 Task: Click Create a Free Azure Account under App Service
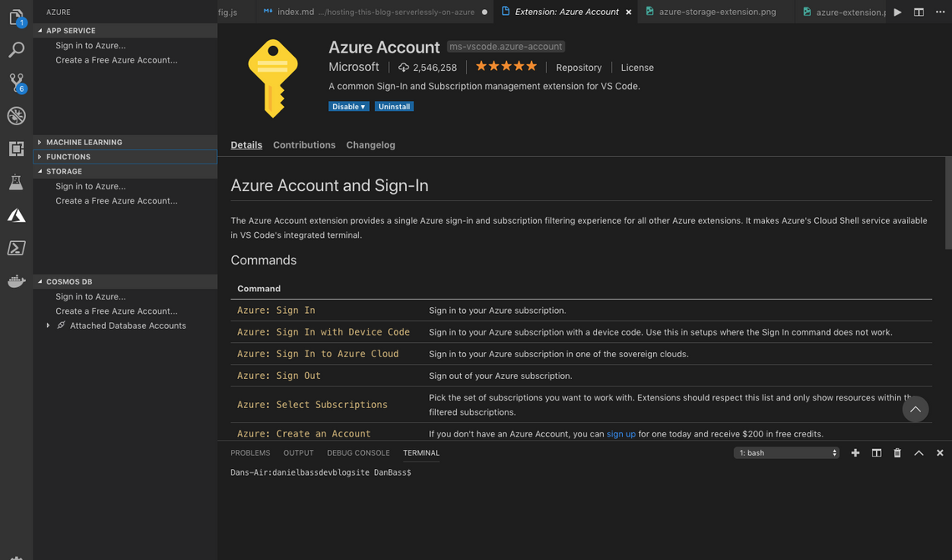117,60
